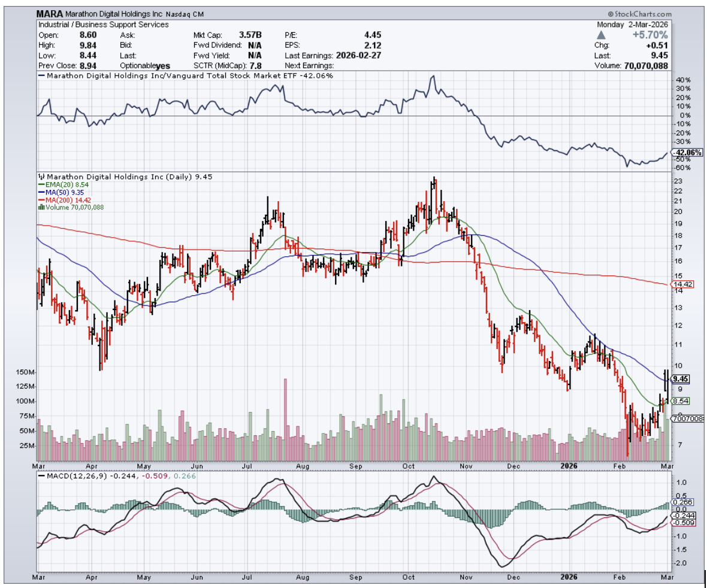This screenshot has width=707, height=588.
Task: Click the Industrial / Business Support Services label
Action: (x=104, y=25)
